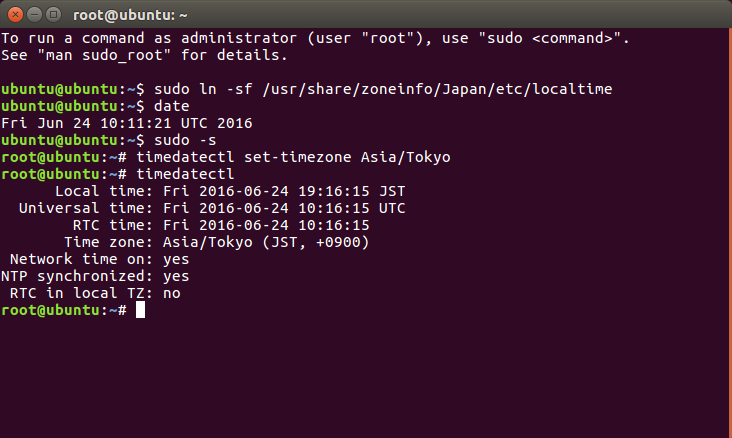Screen dimensions: 732x438
Task: Click the Time zone Asia/Tokyo value
Action: (266, 242)
